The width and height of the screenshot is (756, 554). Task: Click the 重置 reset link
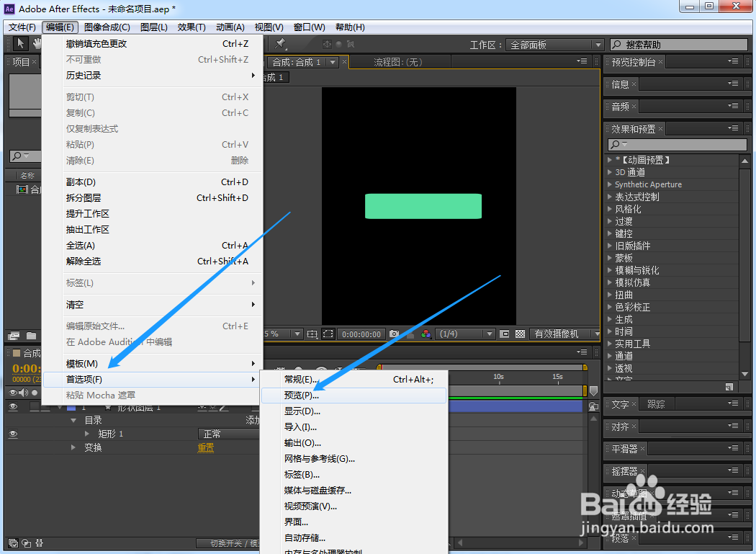tap(206, 448)
